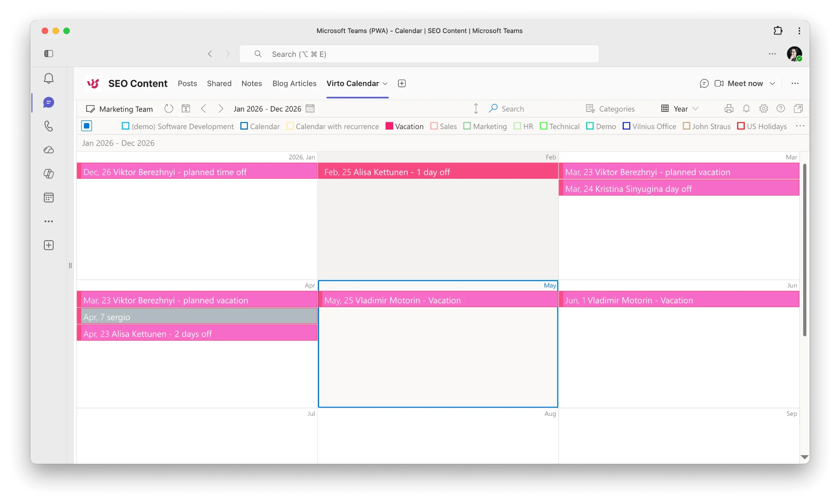
Task: Open Feb, 25 Alisa Kettunen event
Action: coord(438,171)
